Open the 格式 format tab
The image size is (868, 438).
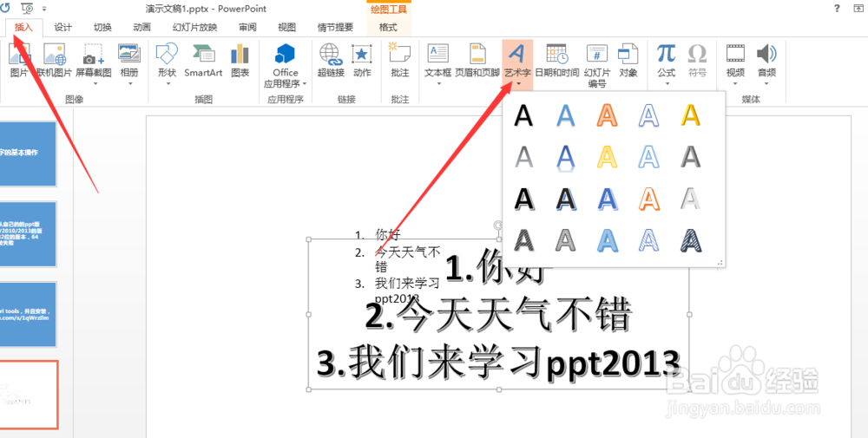[388, 27]
